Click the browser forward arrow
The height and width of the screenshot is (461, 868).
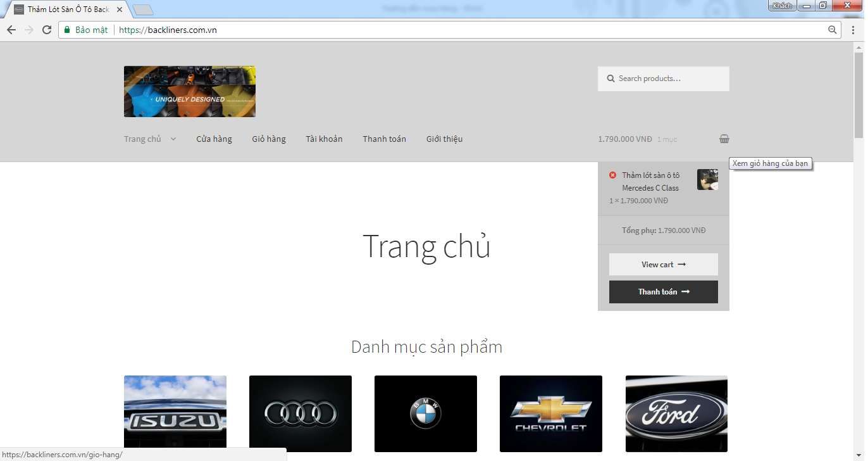(29, 30)
